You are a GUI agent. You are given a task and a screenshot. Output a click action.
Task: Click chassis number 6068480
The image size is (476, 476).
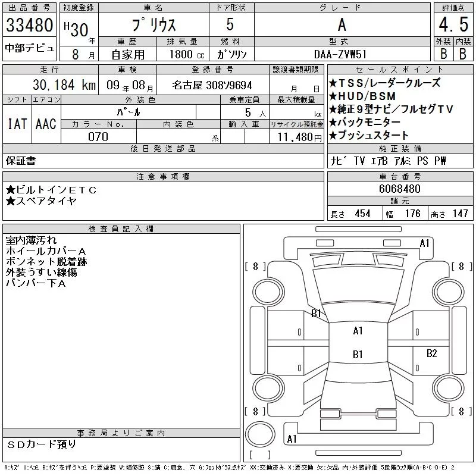tap(400, 189)
